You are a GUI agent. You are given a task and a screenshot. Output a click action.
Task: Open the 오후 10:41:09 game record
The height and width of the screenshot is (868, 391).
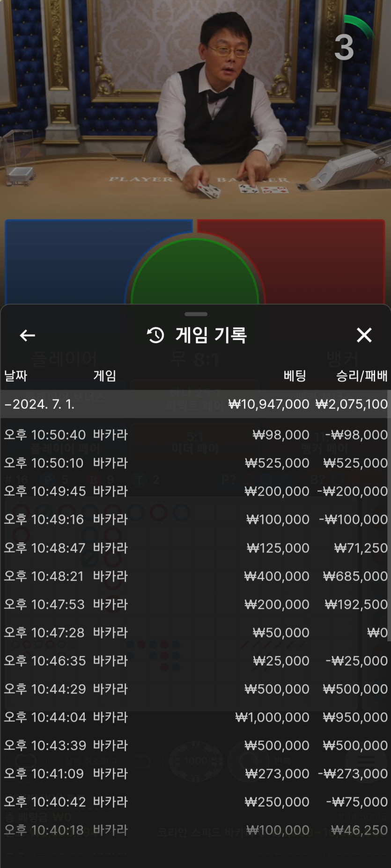pyautogui.click(x=195, y=774)
